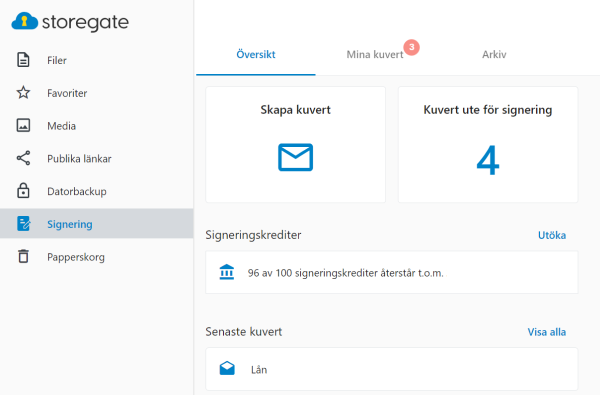Click the Kuvert ute för signering card
600x395 pixels.
[x=488, y=145]
